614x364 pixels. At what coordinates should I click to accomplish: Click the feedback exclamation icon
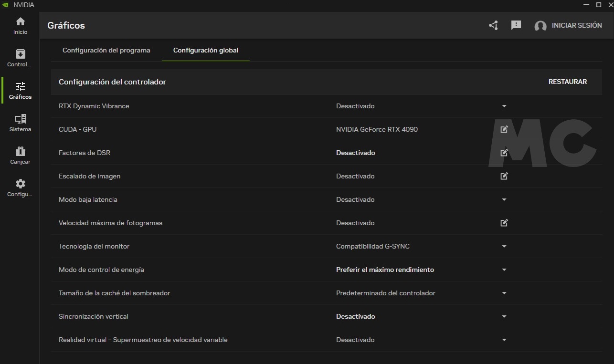pos(516,25)
